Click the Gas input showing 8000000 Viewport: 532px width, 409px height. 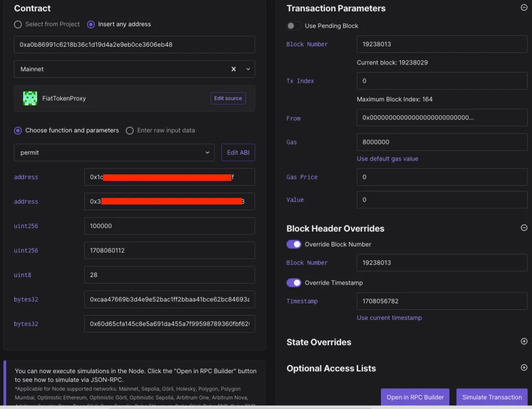tap(442, 142)
